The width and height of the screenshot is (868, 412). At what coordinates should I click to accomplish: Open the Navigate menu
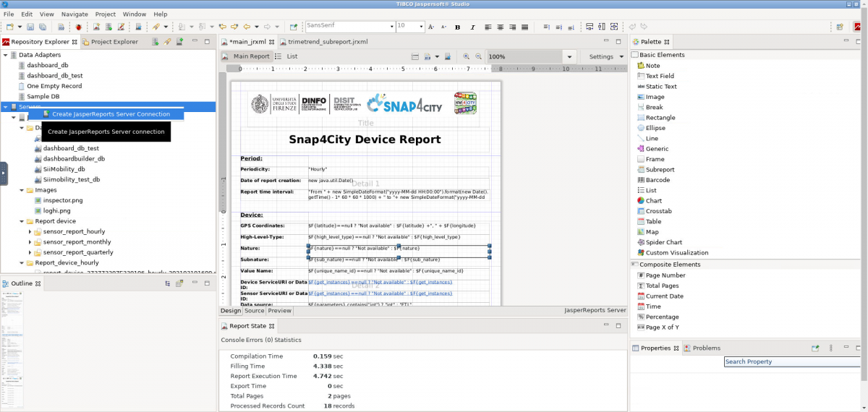click(75, 14)
